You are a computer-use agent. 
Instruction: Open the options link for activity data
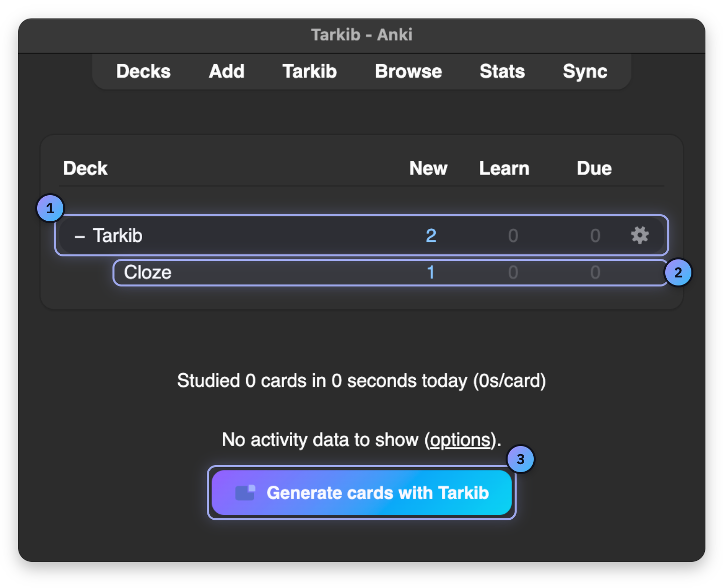click(x=460, y=440)
